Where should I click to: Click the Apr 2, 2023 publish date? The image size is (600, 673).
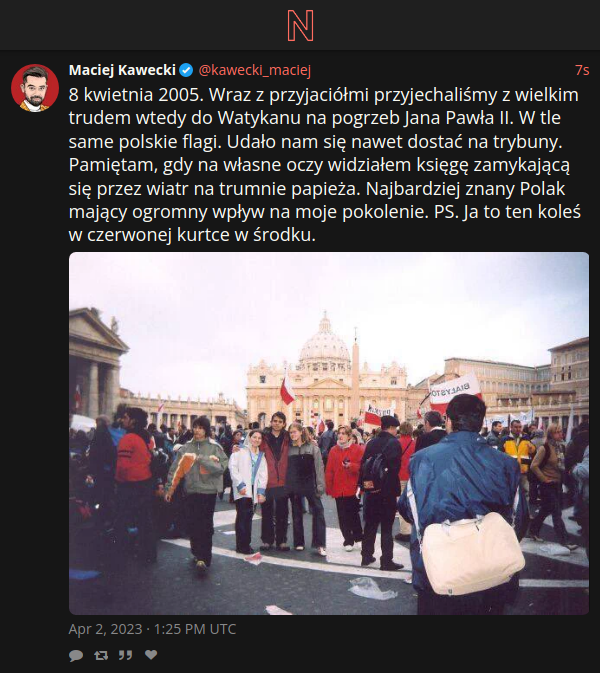(x=152, y=629)
